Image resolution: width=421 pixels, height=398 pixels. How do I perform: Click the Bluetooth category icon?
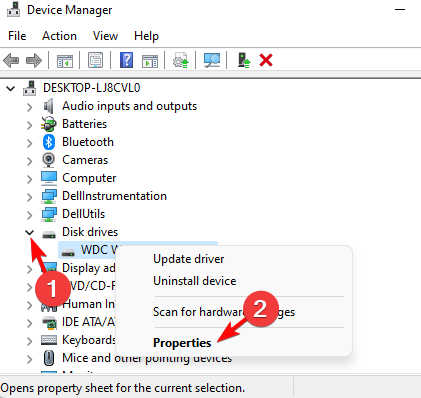click(x=49, y=142)
